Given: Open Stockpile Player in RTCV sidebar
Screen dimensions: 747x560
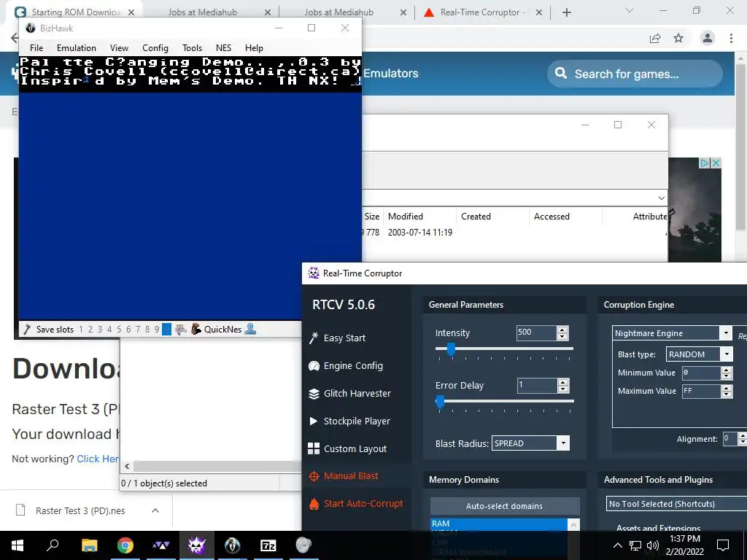Looking at the screenshot, I should tap(349, 421).
